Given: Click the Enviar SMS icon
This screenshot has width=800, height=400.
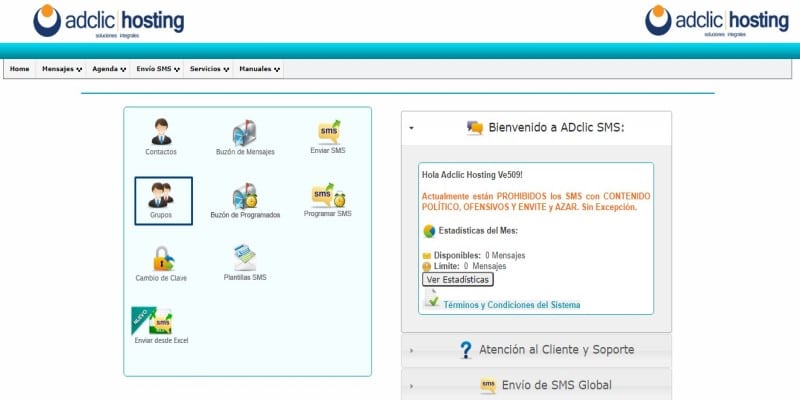Looking at the screenshot, I should (x=329, y=132).
